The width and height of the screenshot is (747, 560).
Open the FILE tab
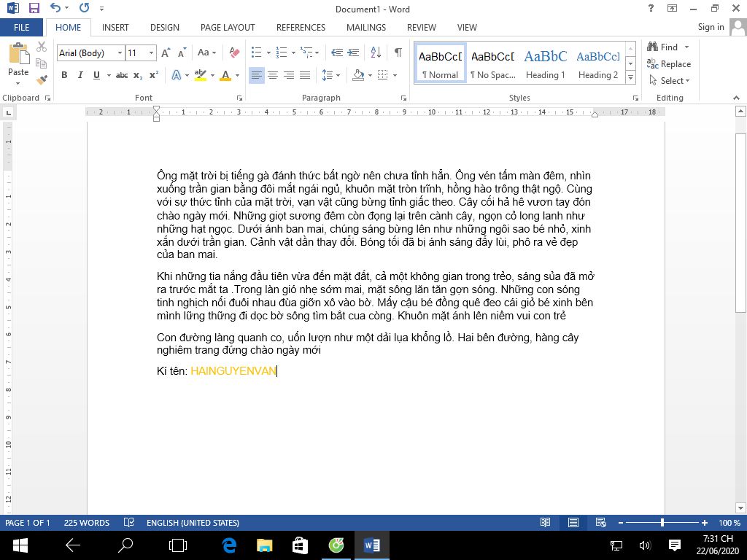click(21, 28)
